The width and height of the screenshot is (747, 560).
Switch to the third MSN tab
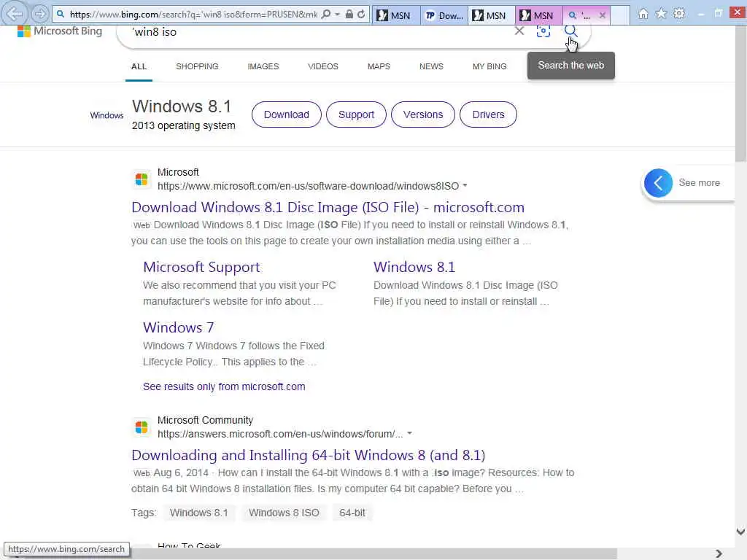click(x=538, y=15)
